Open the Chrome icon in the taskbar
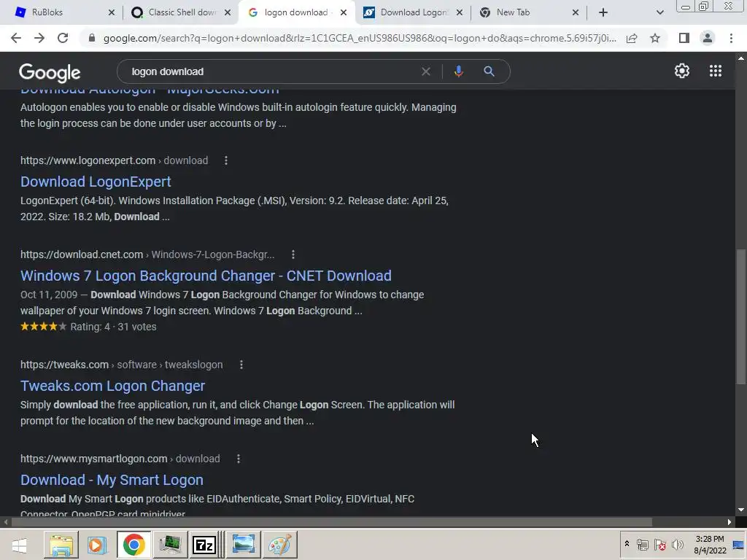747x560 pixels. point(134,545)
